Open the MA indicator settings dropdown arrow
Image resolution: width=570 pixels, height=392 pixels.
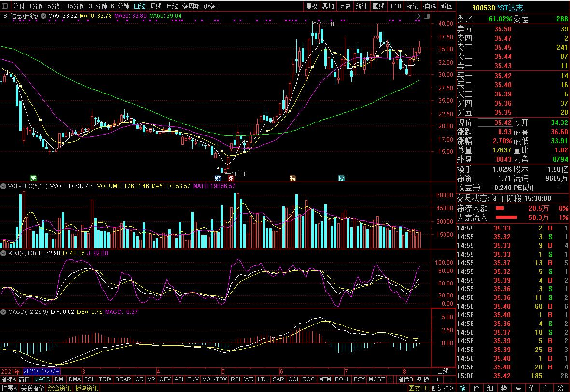(43, 16)
